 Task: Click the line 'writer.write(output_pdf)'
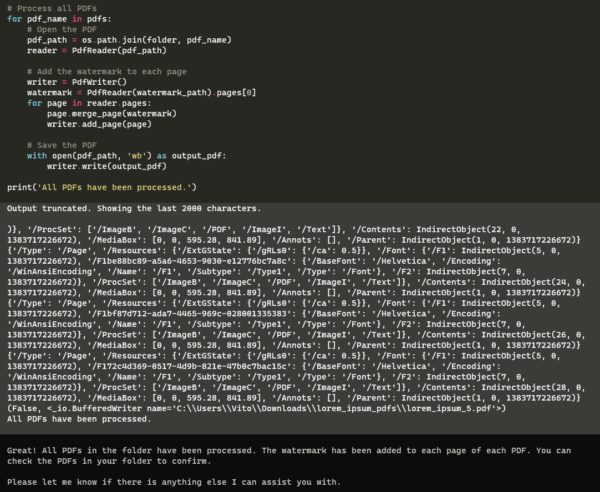(x=107, y=166)
